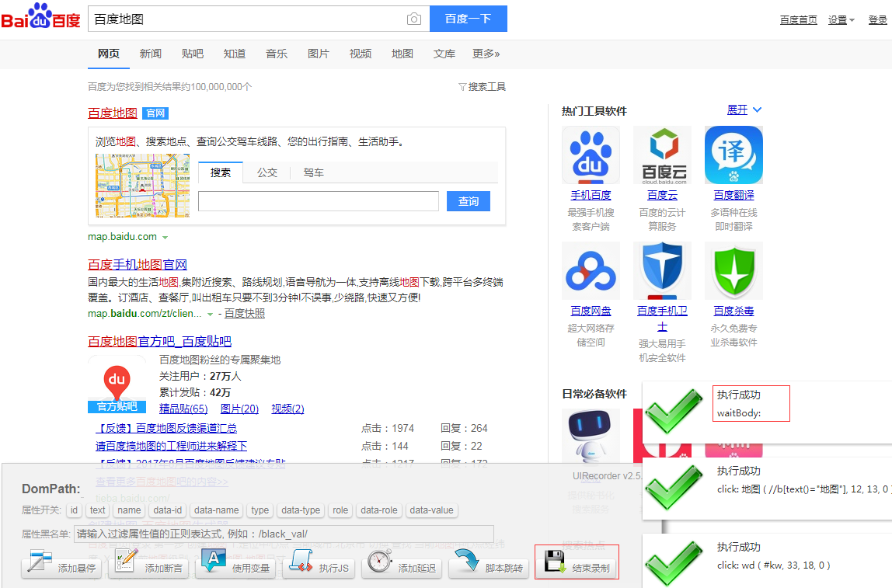Click the 使用变量 recorder button
Viewport: 892px width, 588px height.
tap(236, 564)
